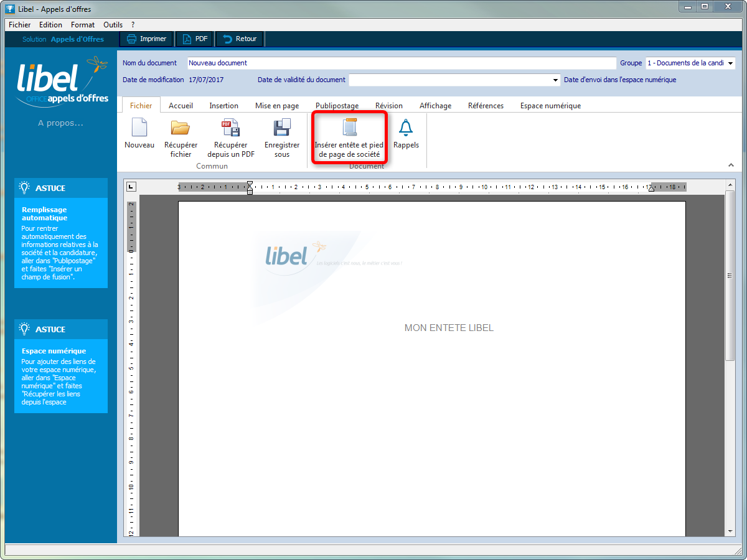Open Récupérer fichier folder icon
Viewport: 747px width, 560px height.
pos(181,128)
